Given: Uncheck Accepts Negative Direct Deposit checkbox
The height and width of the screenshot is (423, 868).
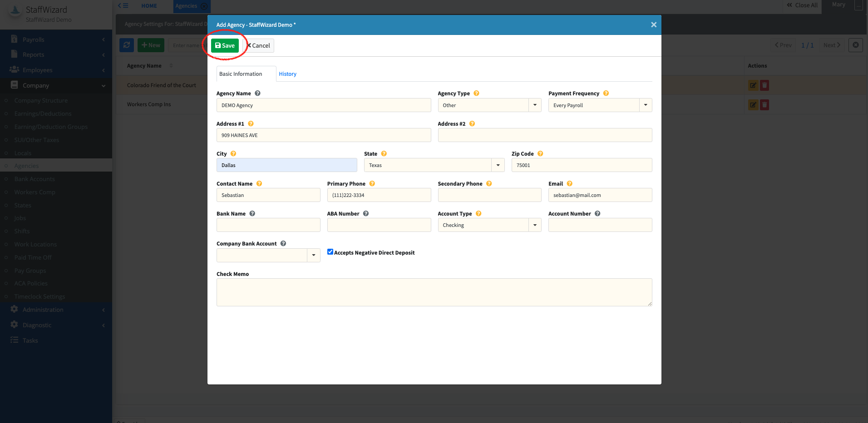Looking at the screenshot, I should point(330,252).
